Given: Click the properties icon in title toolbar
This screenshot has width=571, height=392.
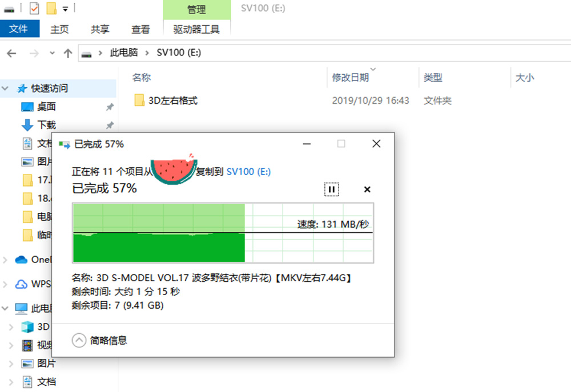Looking at the screenshot, I should coord(34,8).
